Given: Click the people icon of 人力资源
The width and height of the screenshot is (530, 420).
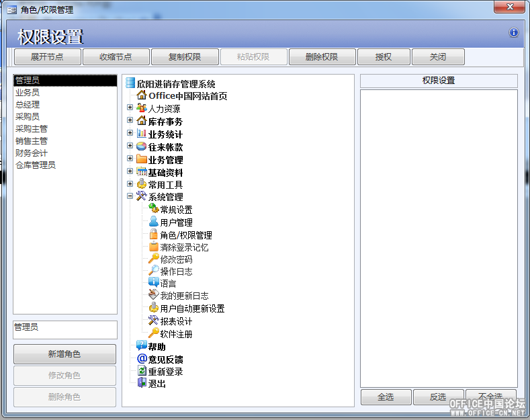Looking at the screenshot, I should [142, 108].
